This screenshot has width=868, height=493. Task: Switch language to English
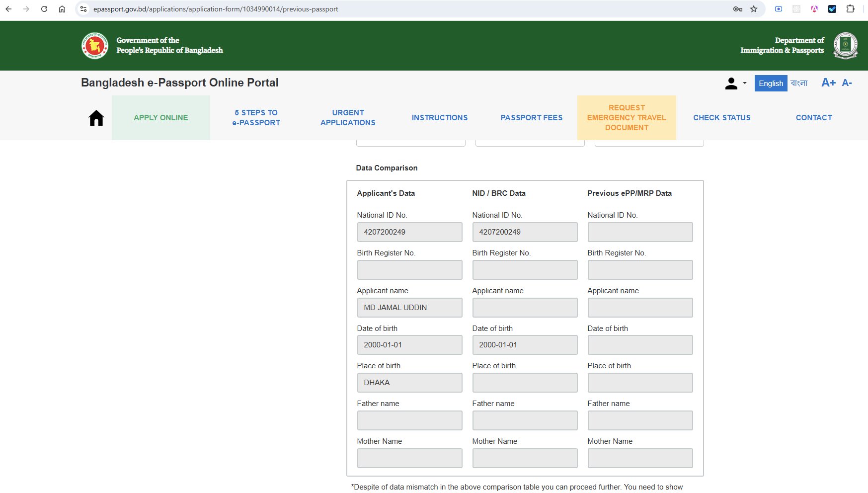tap(771, 83)
